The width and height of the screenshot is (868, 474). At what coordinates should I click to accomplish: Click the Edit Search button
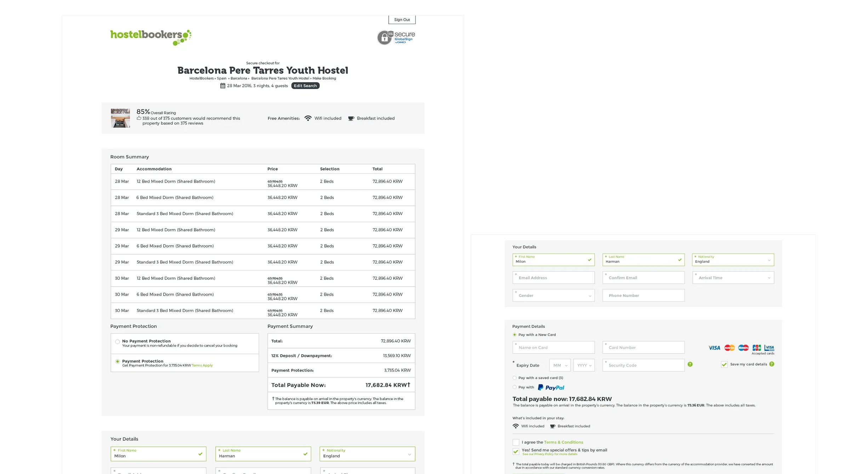click(x=305, y=86)
